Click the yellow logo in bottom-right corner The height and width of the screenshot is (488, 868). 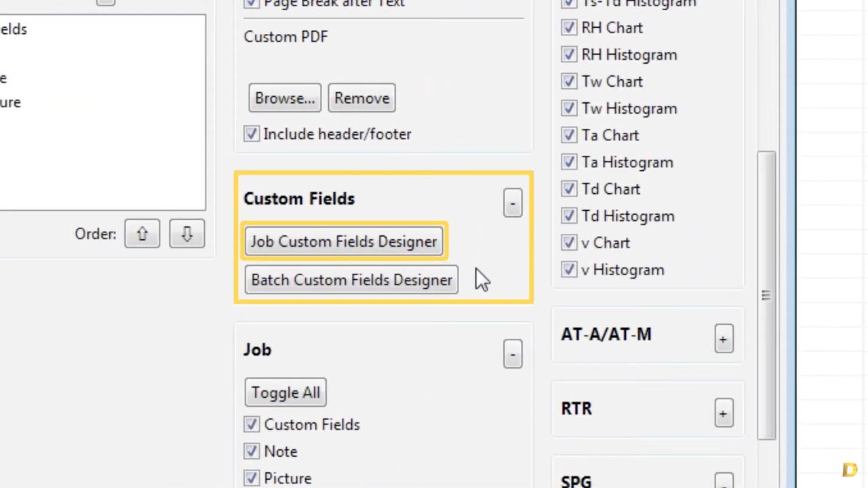tap(850, 470)
